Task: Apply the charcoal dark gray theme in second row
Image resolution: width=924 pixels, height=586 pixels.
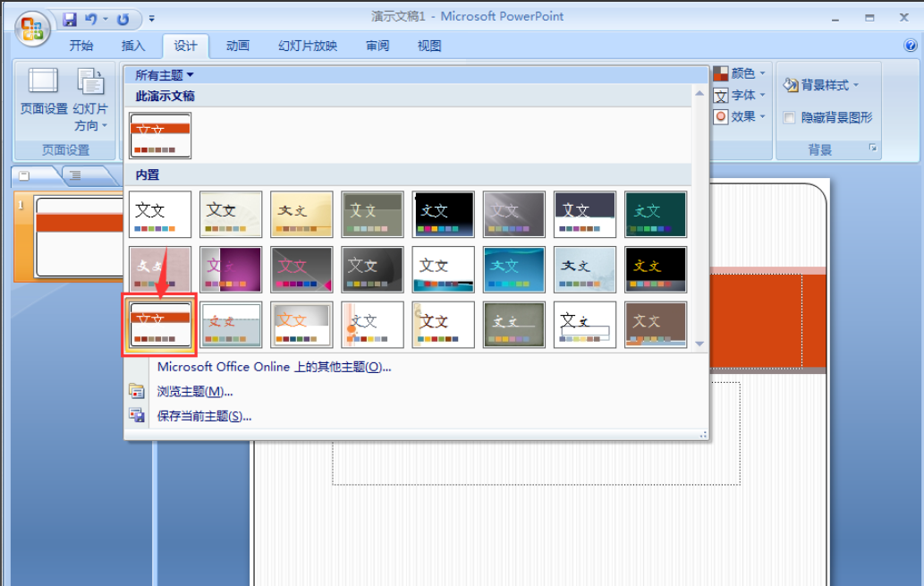Action: click(x=372, y=269)
